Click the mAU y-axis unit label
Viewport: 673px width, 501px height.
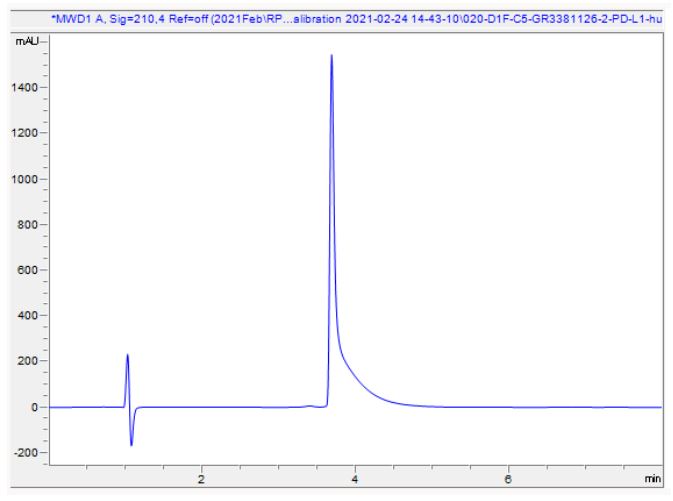[x=27, y=41]
